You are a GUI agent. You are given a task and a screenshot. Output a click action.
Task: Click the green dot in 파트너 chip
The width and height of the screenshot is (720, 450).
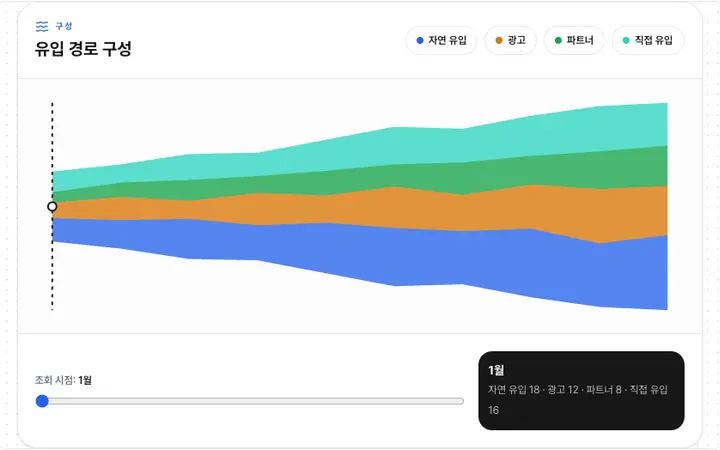point(558,40)
